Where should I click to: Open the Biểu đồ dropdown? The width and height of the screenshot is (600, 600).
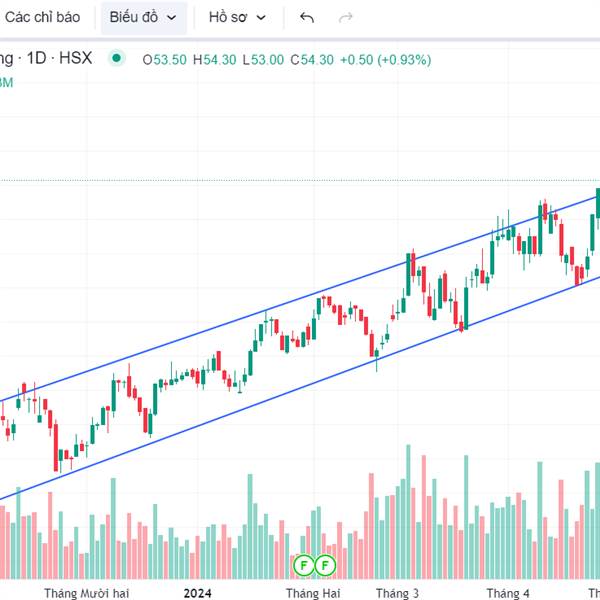[144, 17]
